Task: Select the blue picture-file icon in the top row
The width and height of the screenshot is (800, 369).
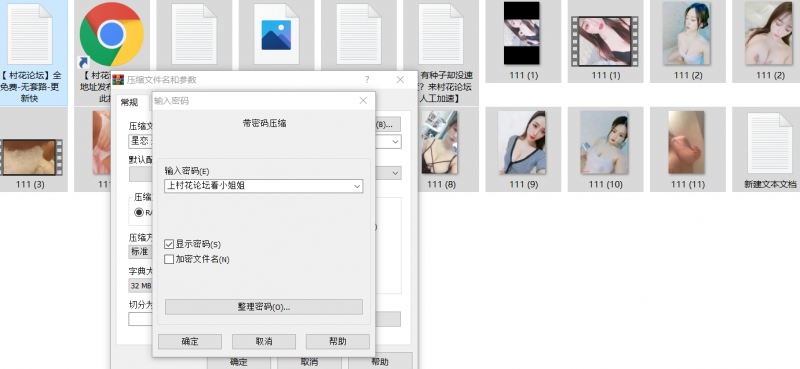Action: coord(276,35)
